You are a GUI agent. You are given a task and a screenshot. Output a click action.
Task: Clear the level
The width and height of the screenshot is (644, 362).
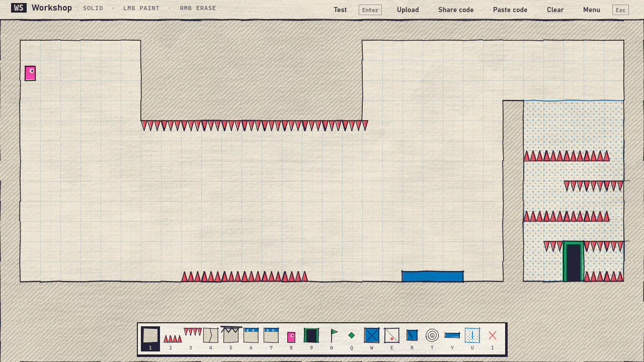pyautogui.click(x=555, y=10)
